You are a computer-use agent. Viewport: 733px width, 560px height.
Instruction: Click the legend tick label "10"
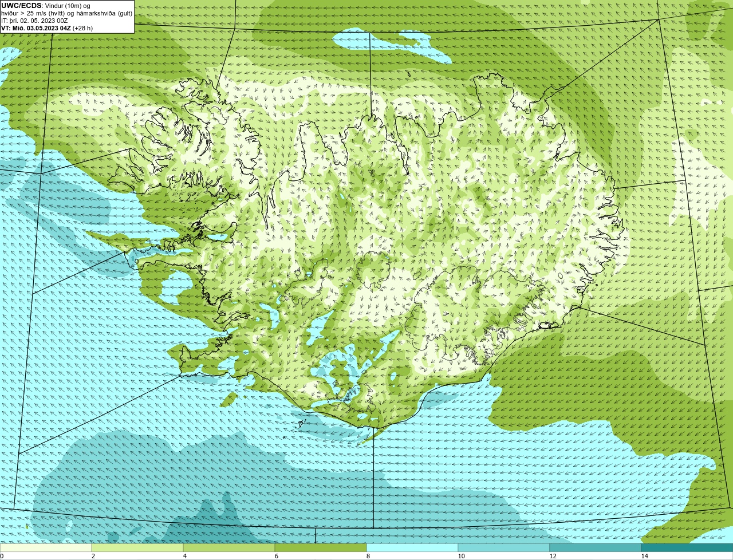click(461, 556)
